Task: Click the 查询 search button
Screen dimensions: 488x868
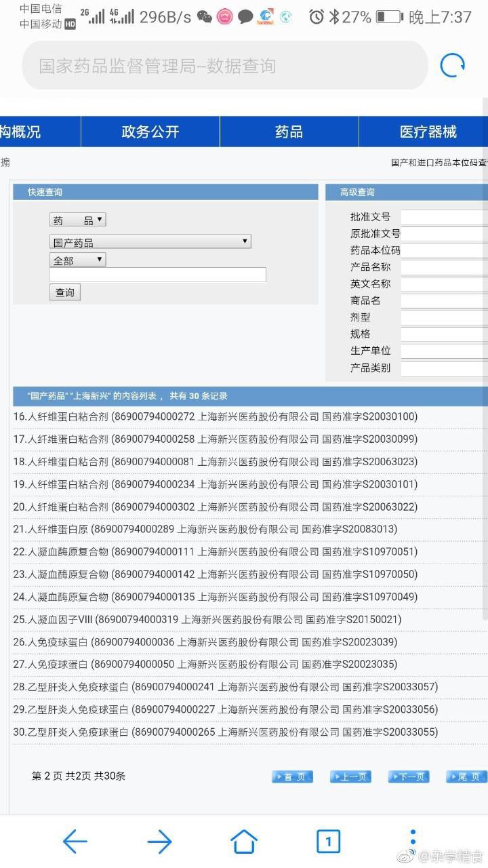Action: 65,292
